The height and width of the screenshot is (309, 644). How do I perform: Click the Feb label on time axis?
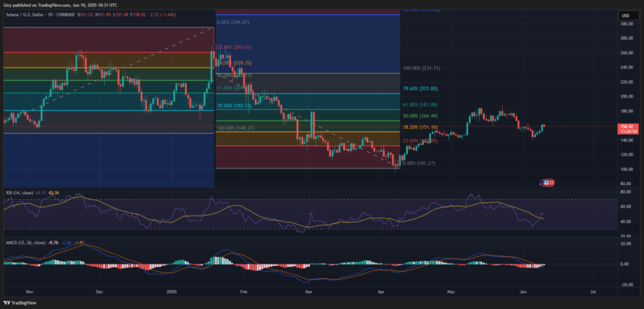(x=244, y=292)
